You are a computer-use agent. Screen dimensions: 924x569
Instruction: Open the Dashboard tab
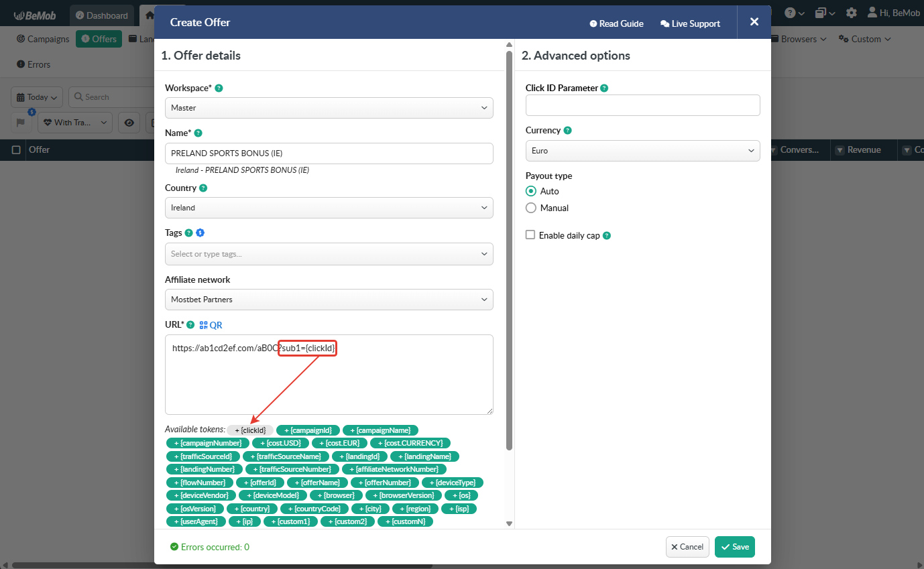pyautogui.click(x=101, y=15)
